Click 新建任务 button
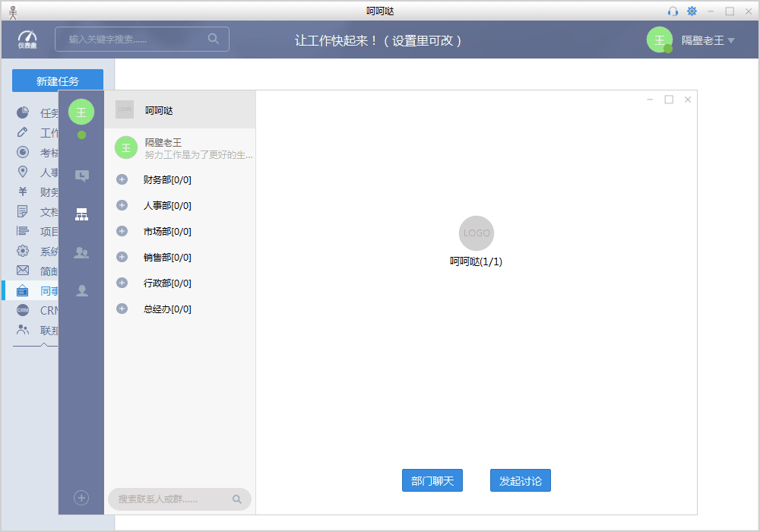 click(58, 81)
